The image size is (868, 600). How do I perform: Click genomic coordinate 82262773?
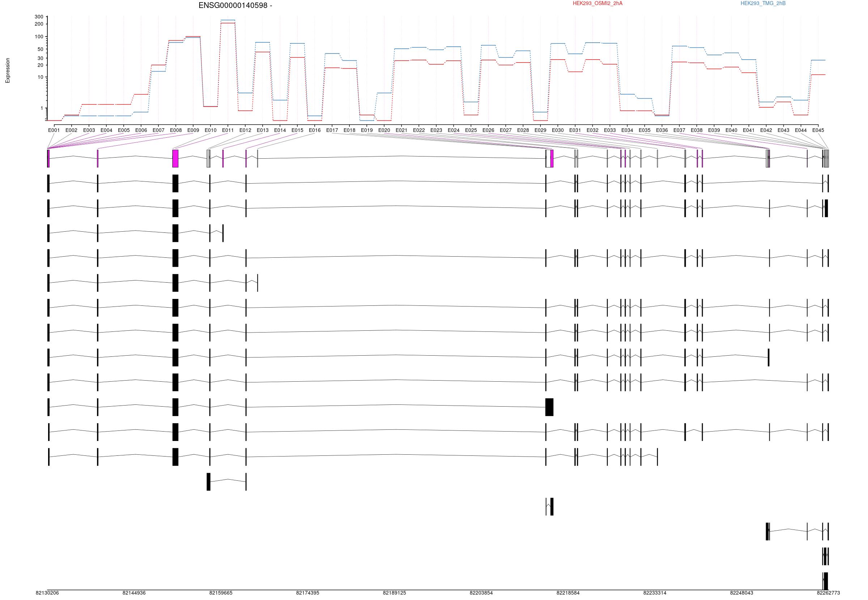click(828, 593)
